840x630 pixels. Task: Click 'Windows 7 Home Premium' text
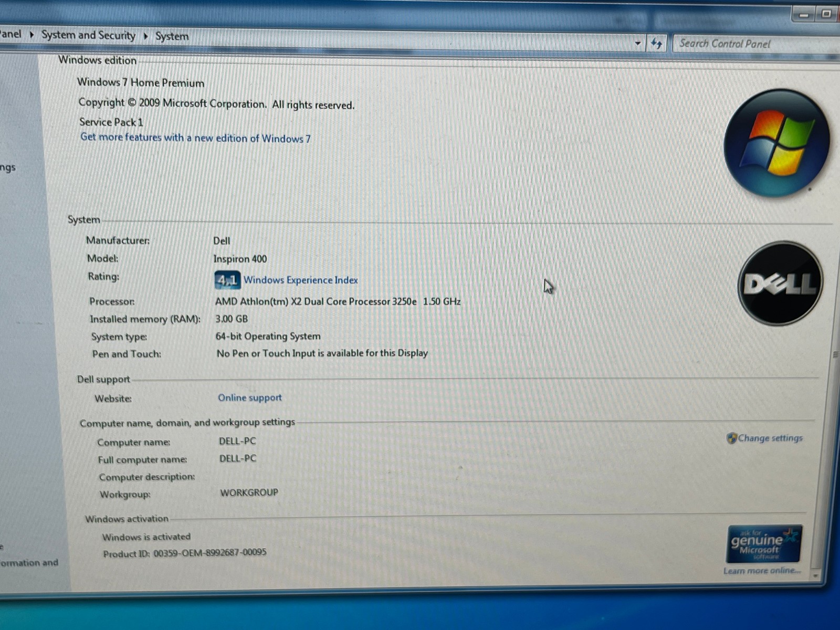141,82
